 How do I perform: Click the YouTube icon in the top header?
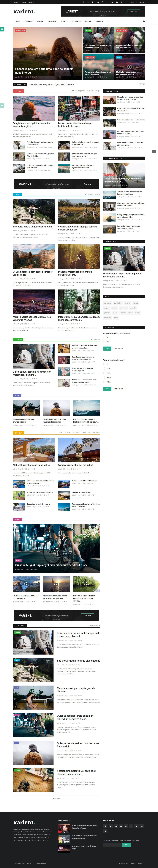click(117, 2)
